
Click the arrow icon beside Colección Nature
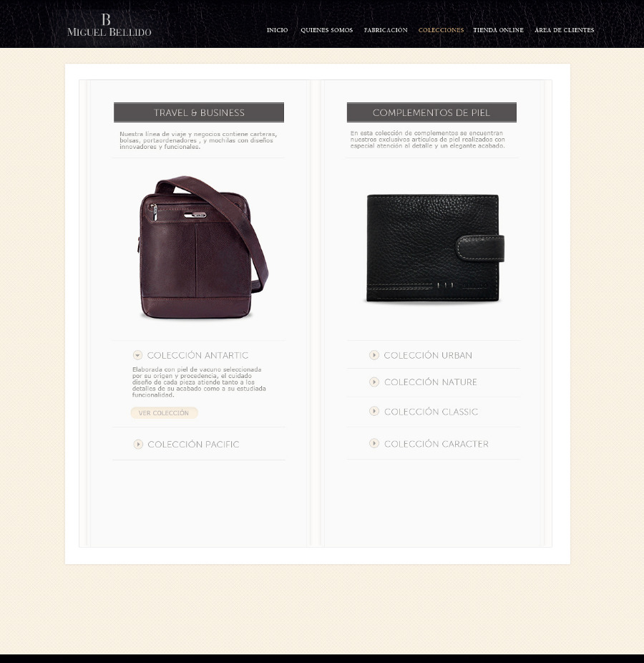pos(374,382)
